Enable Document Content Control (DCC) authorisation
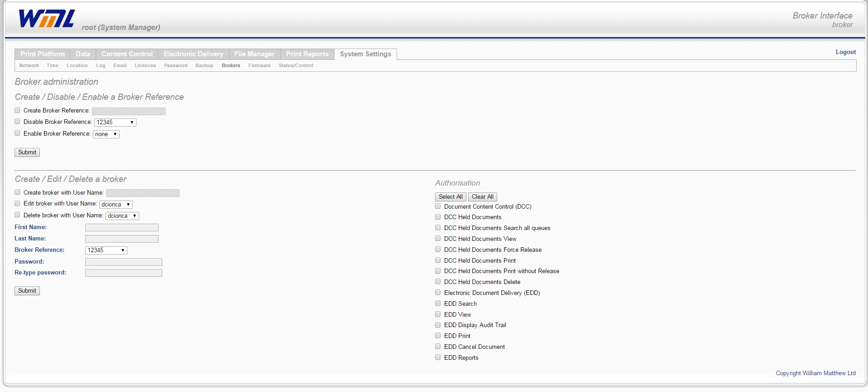The width and height of the screenshot is (868, 392). [438, 206]
